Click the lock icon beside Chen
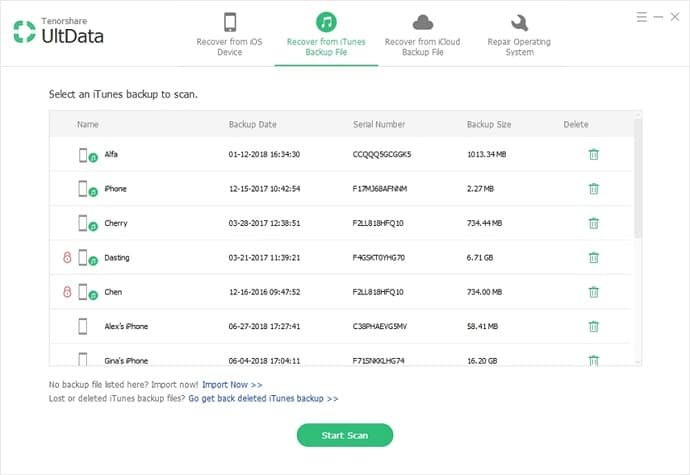This screenshot has width=690, height=475. click(67, 291)
